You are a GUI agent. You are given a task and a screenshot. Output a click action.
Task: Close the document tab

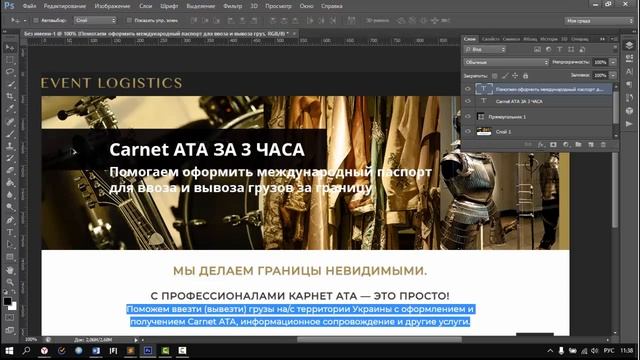[294, 33]
